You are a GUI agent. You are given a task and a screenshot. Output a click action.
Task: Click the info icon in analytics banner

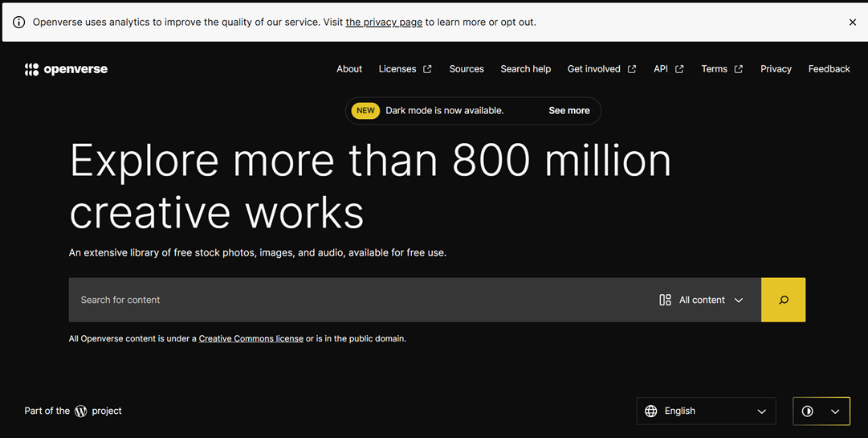pyautogui.click(x=18, y=23)
